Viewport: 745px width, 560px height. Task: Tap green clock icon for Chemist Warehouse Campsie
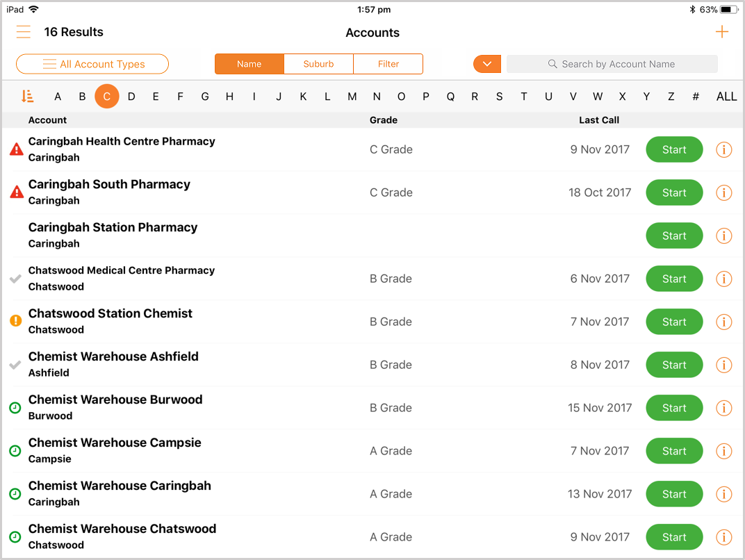pos(15,451)
